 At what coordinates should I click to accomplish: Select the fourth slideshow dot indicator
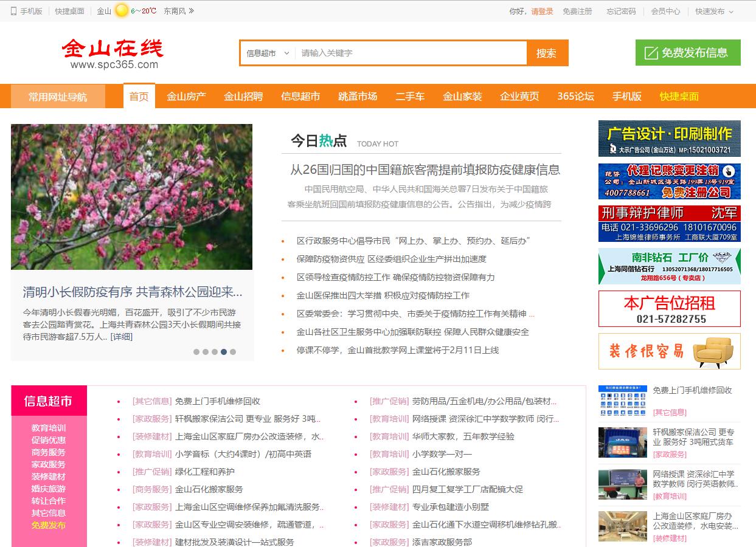(x=224, y=352)
